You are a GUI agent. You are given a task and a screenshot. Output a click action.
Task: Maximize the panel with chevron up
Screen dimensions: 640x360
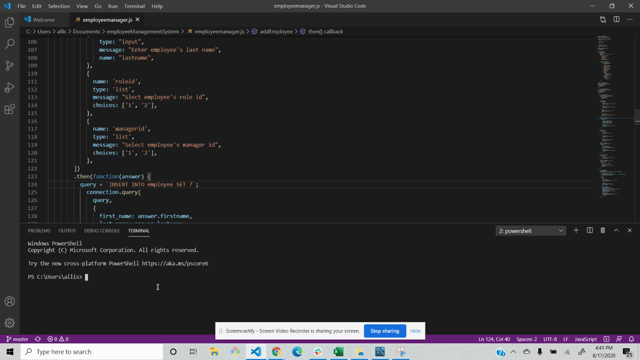[616, 231]
